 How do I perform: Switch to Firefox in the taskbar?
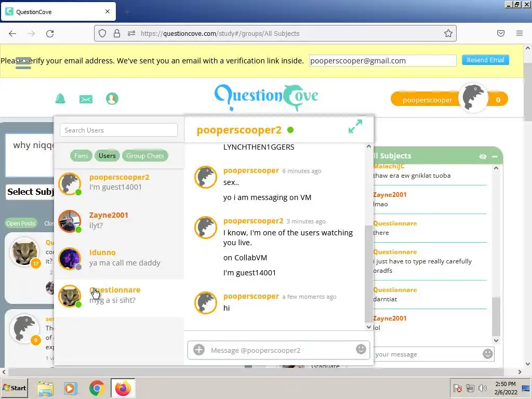123,388
